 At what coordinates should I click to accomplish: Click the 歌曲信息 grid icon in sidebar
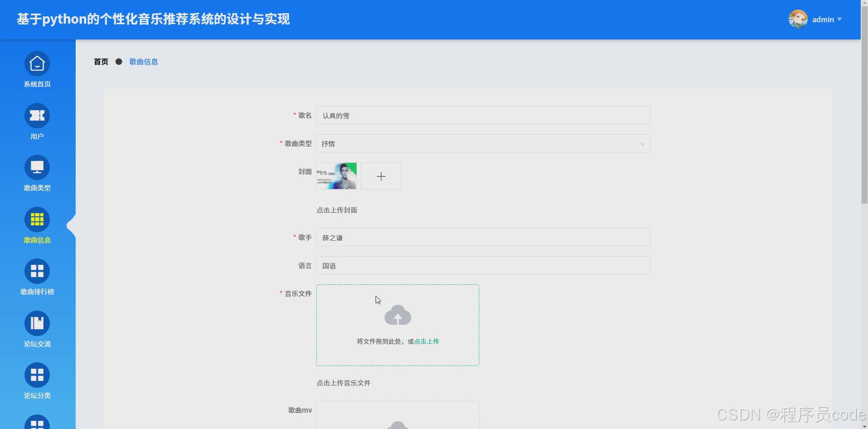click(37, 219)
